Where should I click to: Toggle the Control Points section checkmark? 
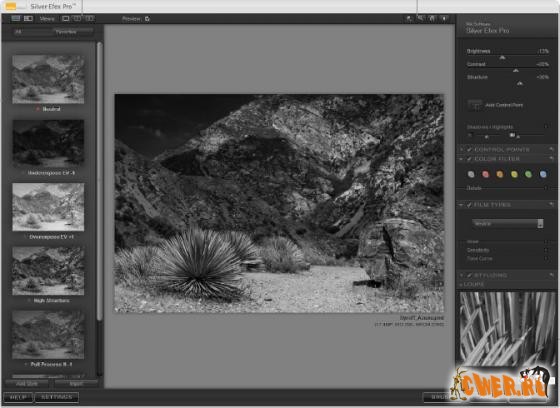[x=469, y=149]
